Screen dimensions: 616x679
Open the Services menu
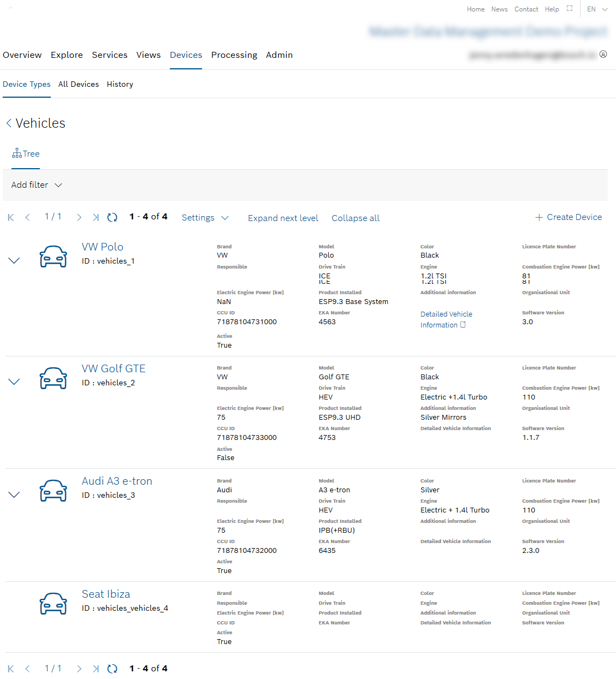point(110,55)
